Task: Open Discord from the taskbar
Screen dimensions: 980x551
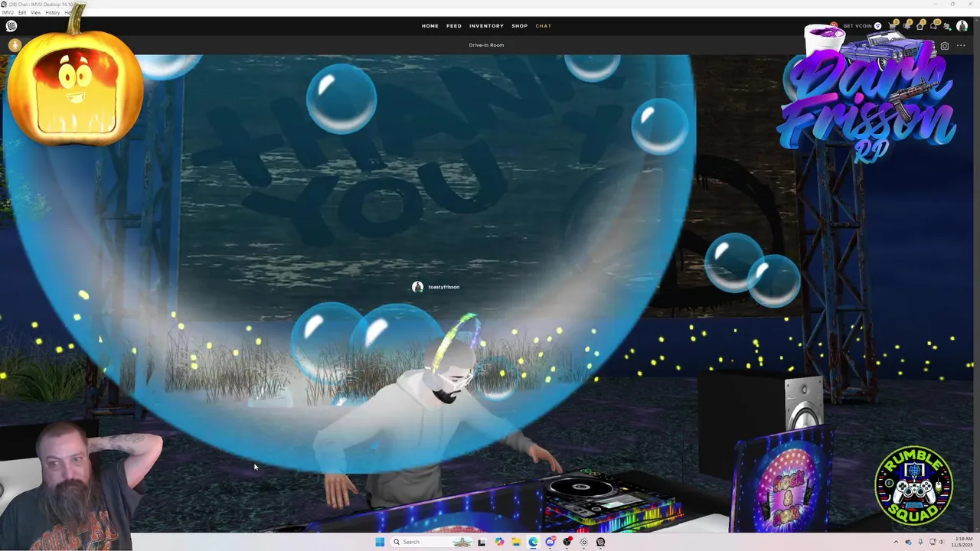Action: pos(550,542)
